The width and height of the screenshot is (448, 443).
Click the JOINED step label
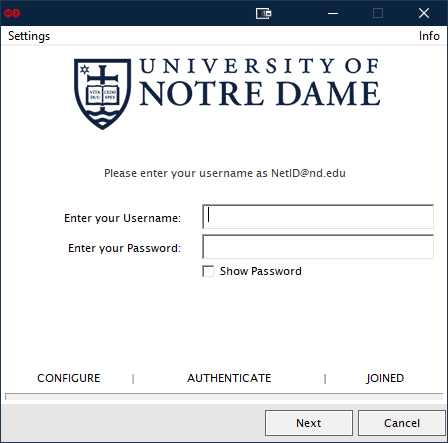pyautogui.click(x=385, y=378)
